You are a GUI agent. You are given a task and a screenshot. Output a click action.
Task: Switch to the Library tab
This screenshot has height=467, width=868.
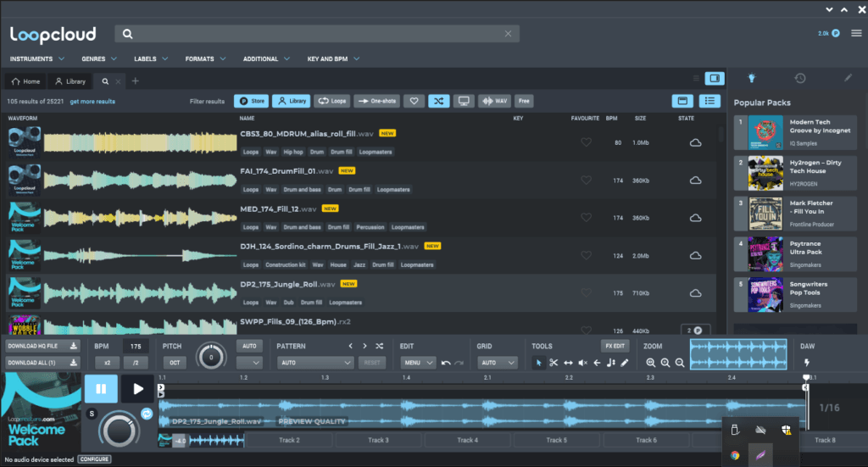[x=70, y=81]
